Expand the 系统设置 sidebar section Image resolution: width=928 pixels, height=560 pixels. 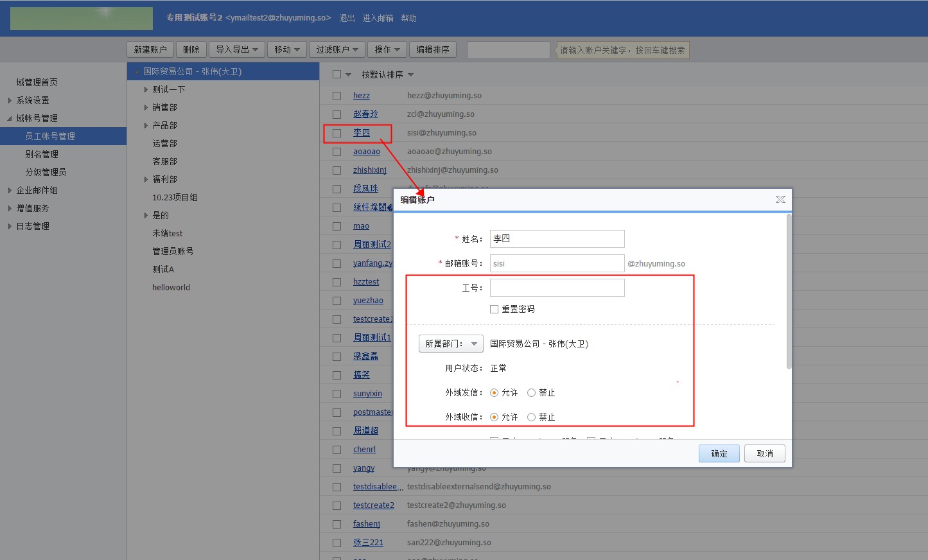pyautogui.click(x=10, y=101)
